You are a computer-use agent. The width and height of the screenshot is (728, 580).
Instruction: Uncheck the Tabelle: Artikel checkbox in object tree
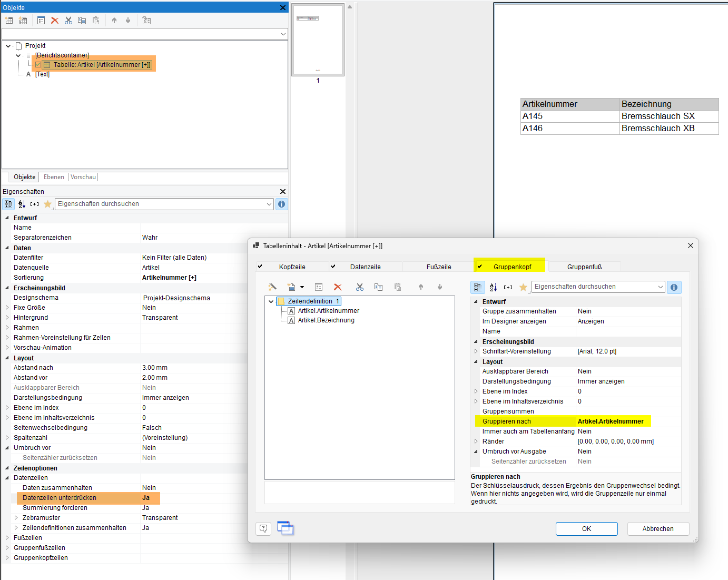pos(38,65)
